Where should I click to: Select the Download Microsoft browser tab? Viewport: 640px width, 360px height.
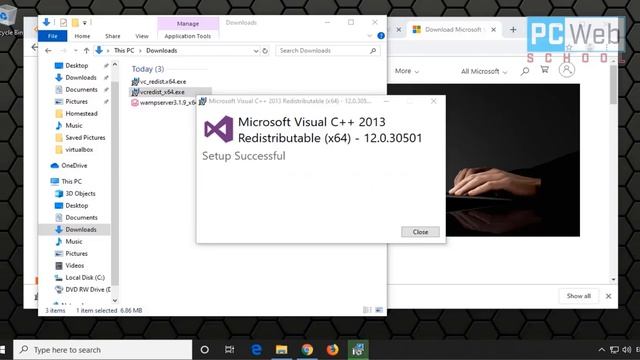(453, 29)
